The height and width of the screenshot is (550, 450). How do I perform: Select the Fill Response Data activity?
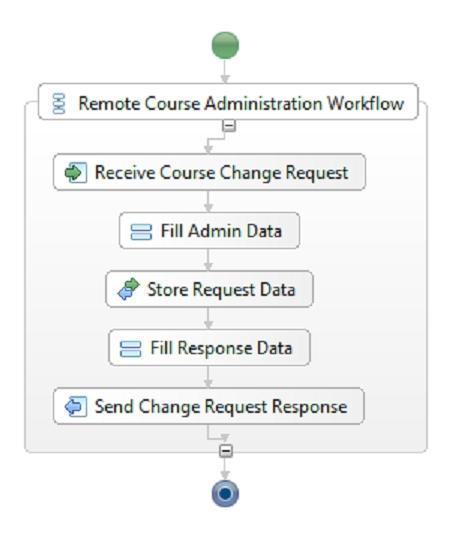coord(209,348)
